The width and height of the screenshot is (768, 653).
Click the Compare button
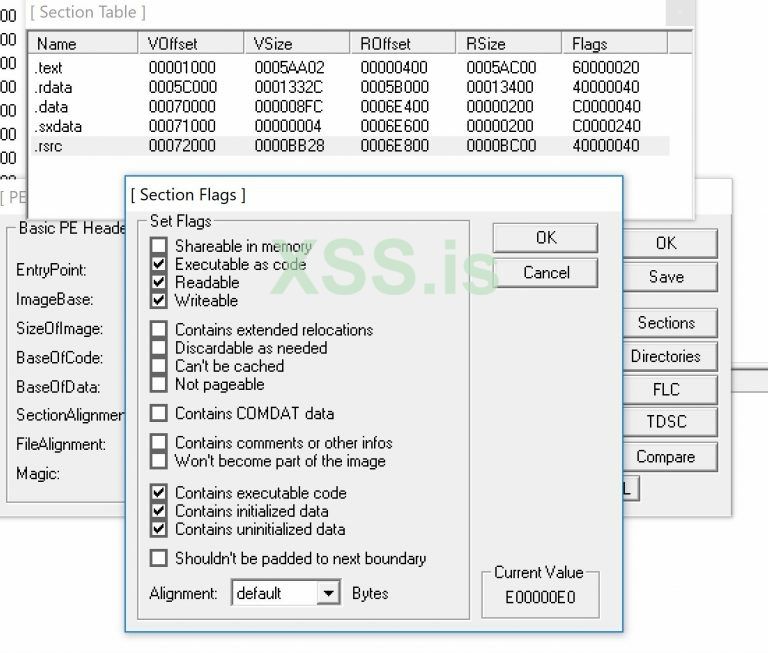coord(670,457)
